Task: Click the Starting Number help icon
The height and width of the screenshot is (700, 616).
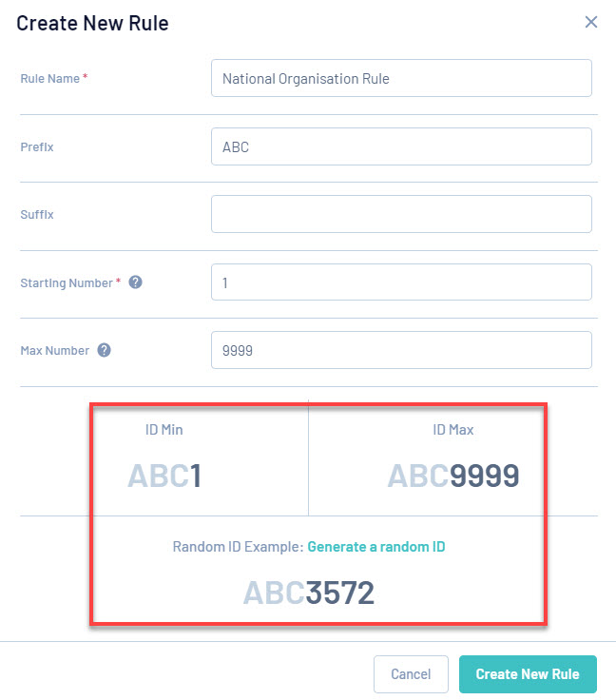Action: pyautogui.click(x=136, y=282)
